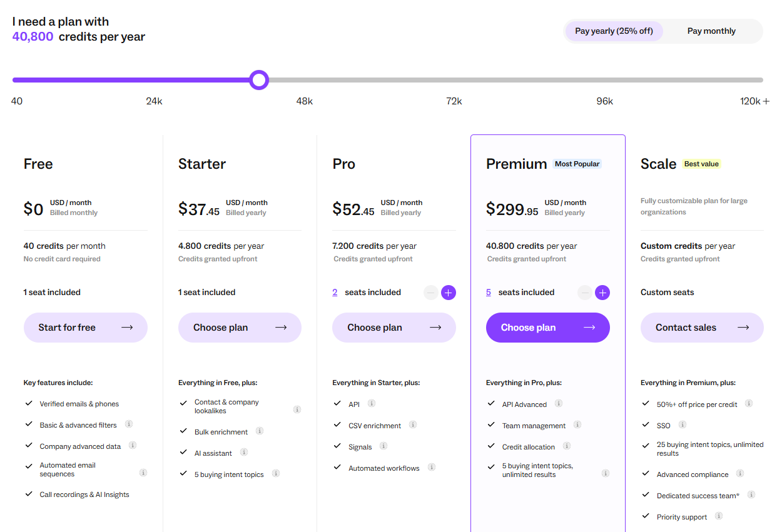Click the Pro price $52.45
Image resolution: width=777 pixels, height=532 pixels.
pyautogui.click(x=353, y=208)
